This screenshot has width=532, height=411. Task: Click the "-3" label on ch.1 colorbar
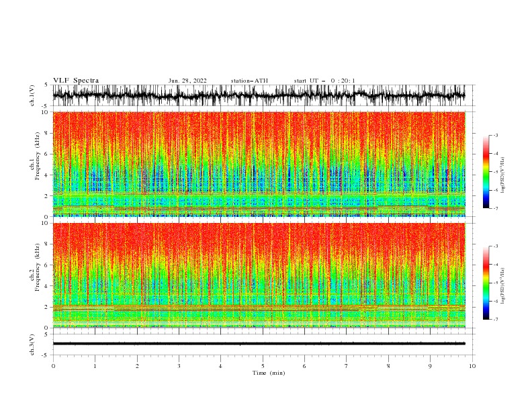495,135
